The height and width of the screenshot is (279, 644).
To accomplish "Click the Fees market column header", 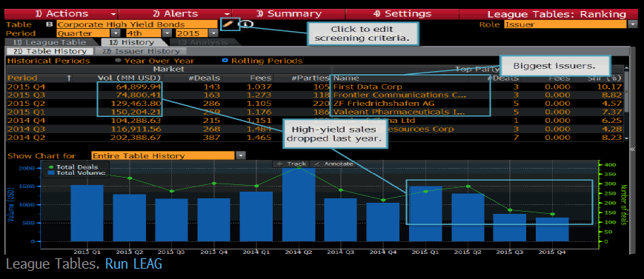I will point(260,78).
